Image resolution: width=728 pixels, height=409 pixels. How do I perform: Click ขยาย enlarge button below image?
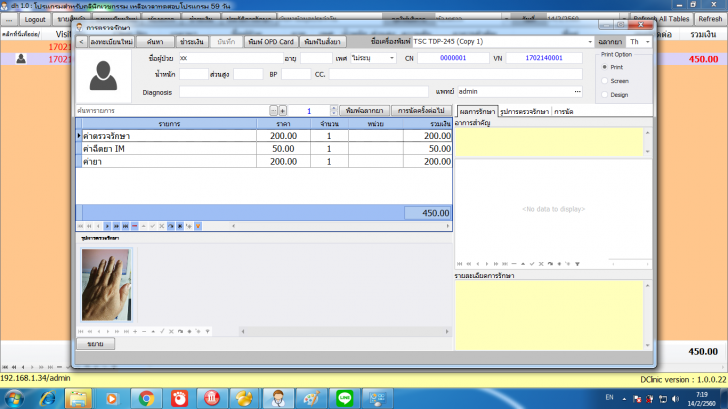[x=95, y=344]
